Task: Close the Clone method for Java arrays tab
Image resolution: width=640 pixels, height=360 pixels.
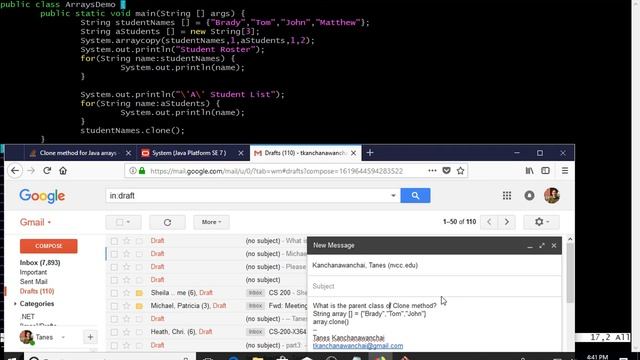Action: 128,153
